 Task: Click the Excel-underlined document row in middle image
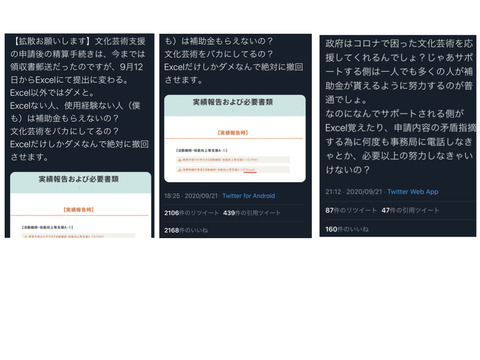[x=233, y=170]
